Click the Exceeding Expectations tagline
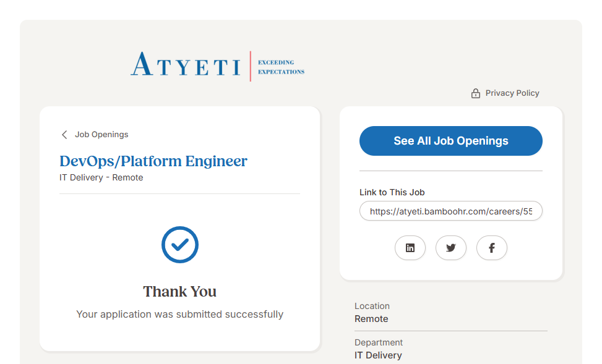Image resolution: width=602 pixels, height=364 pixels. point(281,67)
